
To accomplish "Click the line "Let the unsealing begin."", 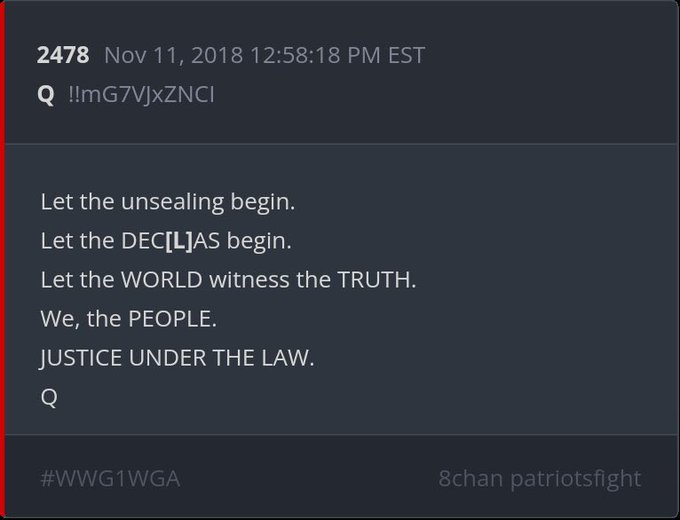I will 168,202.
